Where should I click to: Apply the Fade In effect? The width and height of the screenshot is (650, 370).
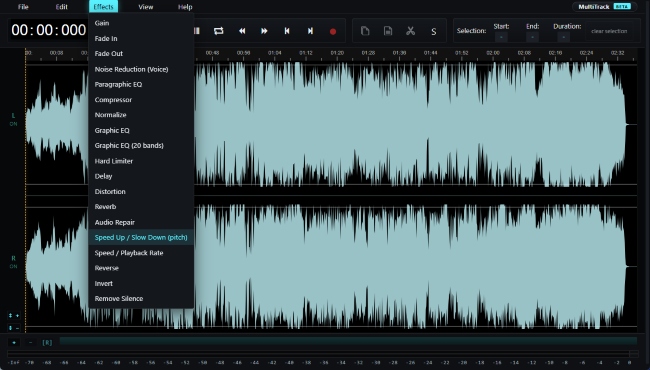pyautogui.click(x=141, y=39)
